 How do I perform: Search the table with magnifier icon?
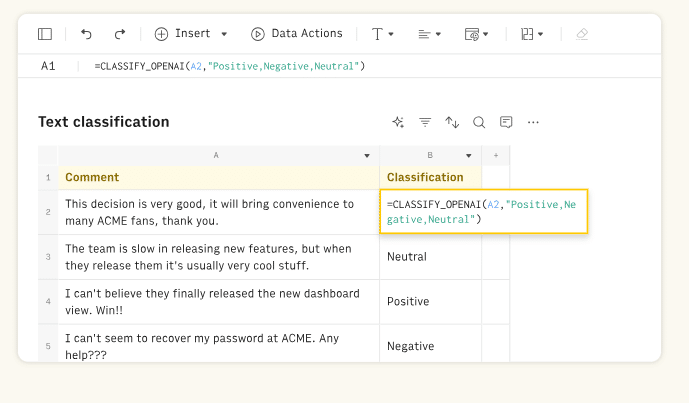click(479, 122)
